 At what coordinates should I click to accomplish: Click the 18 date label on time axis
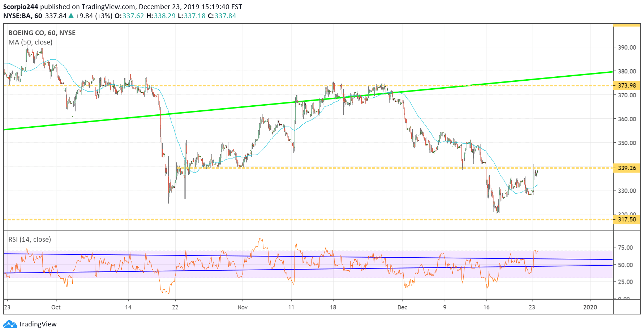pos(333,307)
